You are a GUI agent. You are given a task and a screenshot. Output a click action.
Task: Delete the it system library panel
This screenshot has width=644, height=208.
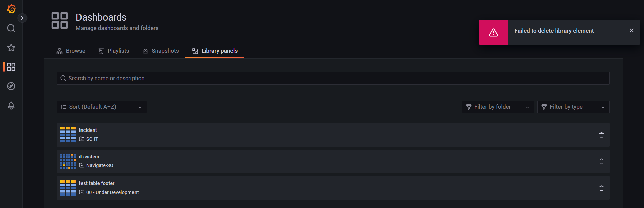601,161
